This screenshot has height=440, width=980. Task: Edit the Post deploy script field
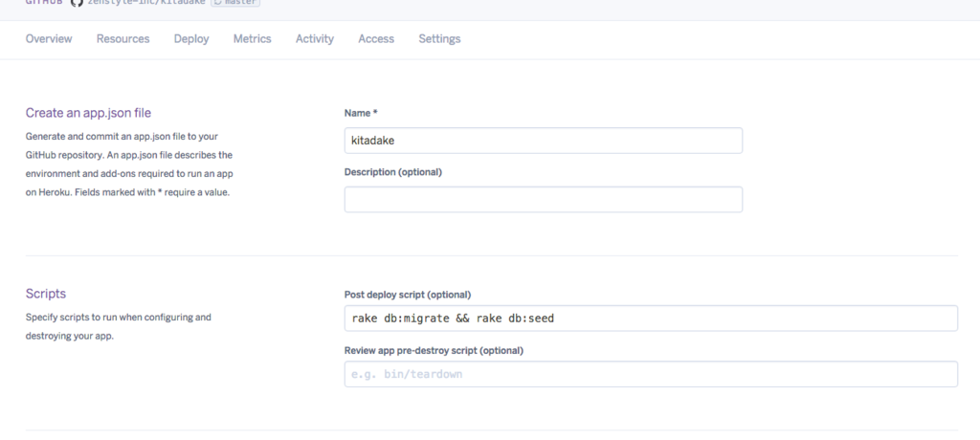pos(651,319)
